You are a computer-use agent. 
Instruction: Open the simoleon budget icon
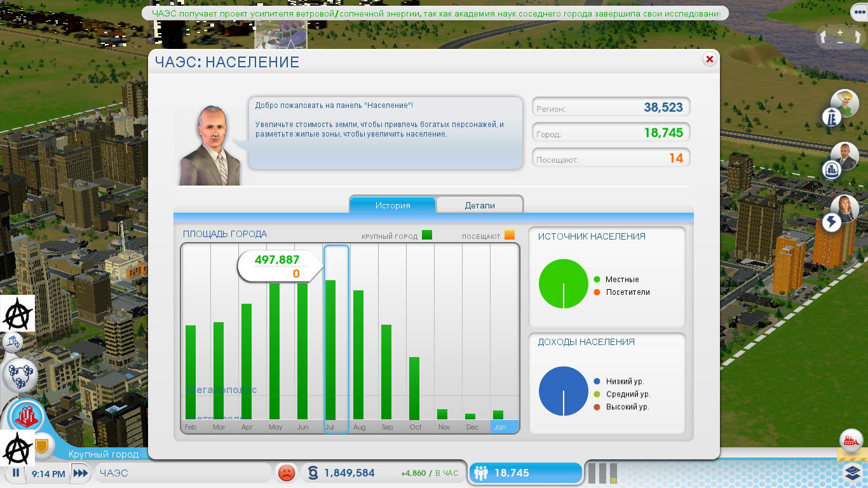(x=312, y=473)
